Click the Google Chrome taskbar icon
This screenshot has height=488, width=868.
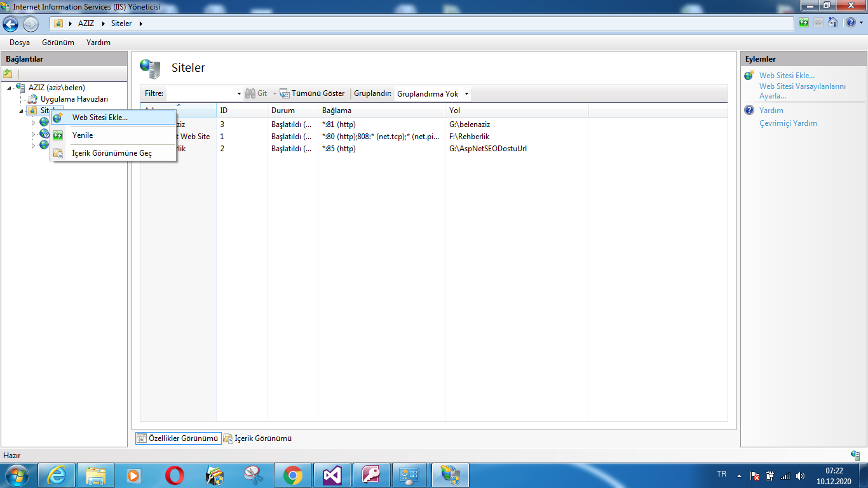pos(292,475)
